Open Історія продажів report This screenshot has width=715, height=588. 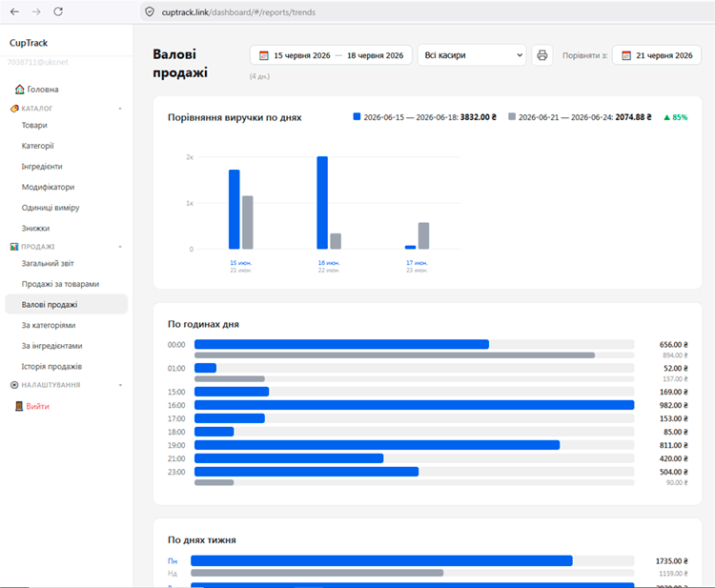(51, 367)
